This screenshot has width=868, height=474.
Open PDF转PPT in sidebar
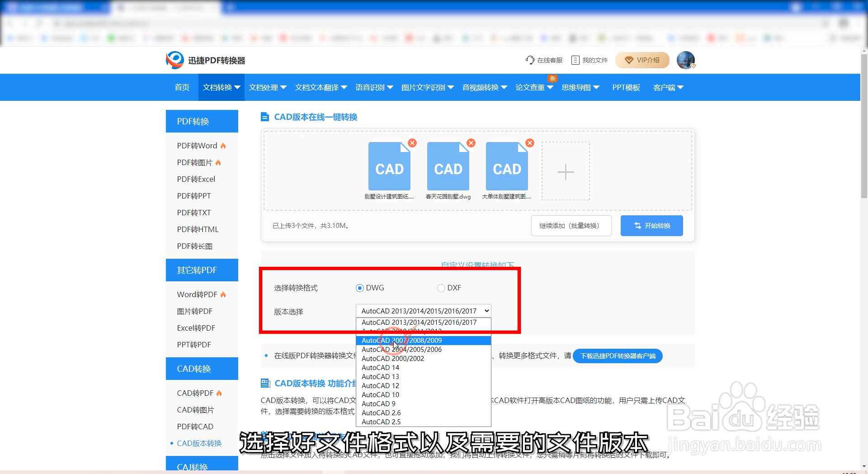point(194,196)
